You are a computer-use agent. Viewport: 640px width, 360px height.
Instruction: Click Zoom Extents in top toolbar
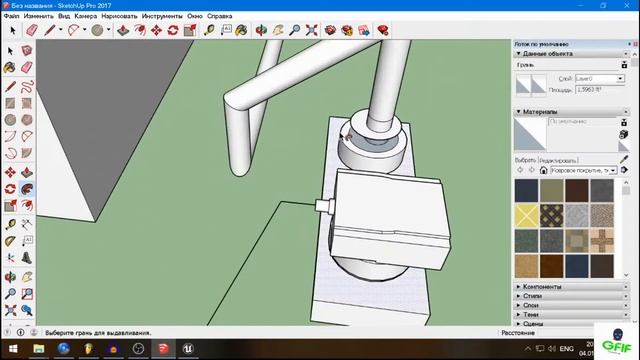311,30
